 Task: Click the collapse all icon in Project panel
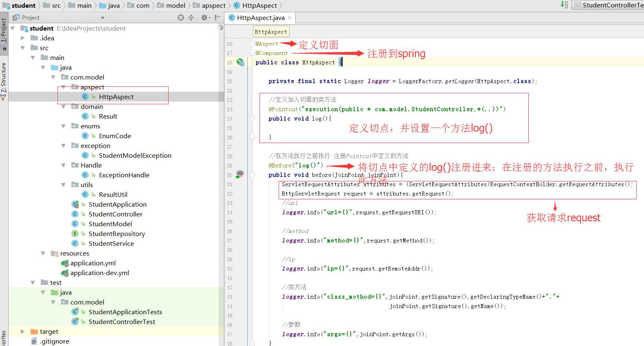click(191, 18)
